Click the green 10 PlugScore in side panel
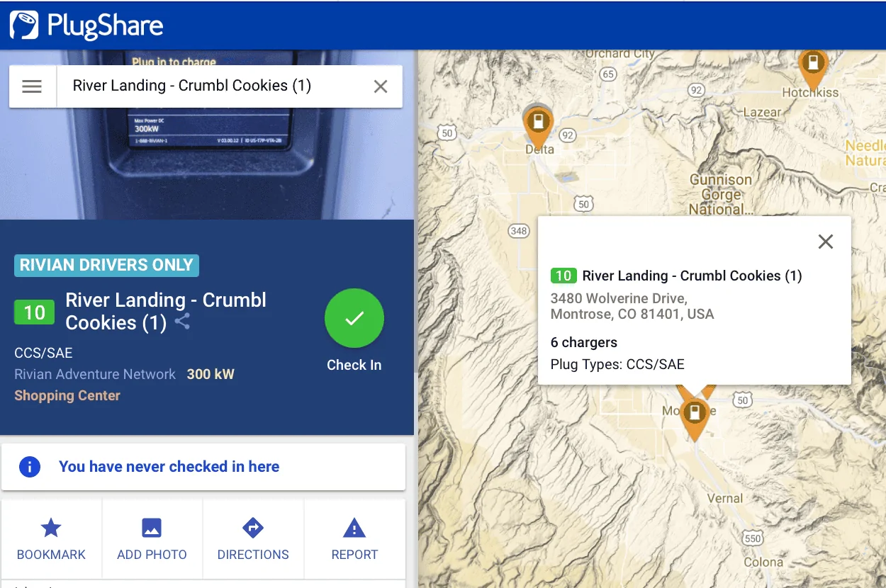 (x=34, y=312)
